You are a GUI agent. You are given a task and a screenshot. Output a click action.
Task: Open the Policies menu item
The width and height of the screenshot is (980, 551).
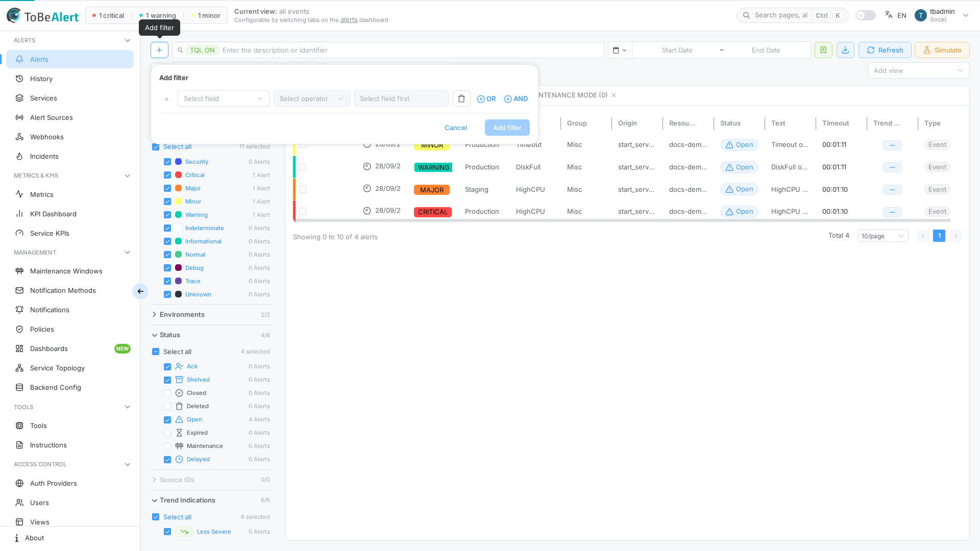point(70,329)
